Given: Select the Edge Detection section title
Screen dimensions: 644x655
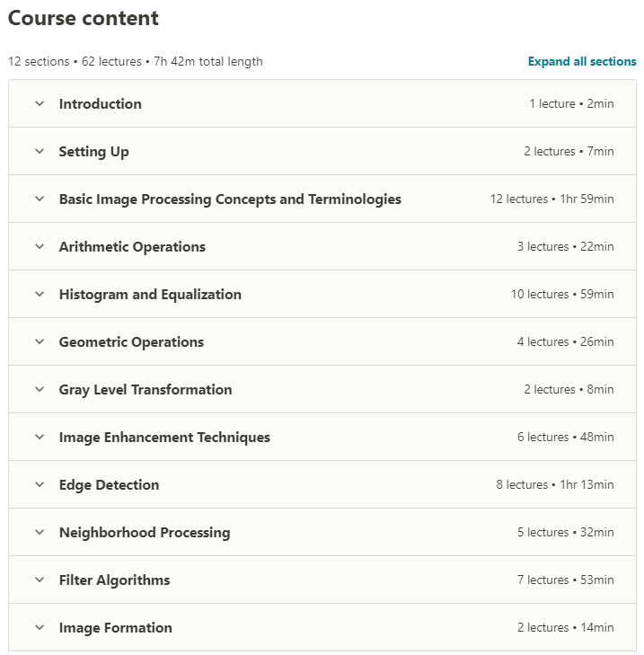Looking at the screenshot, I should tap(109, 485).
